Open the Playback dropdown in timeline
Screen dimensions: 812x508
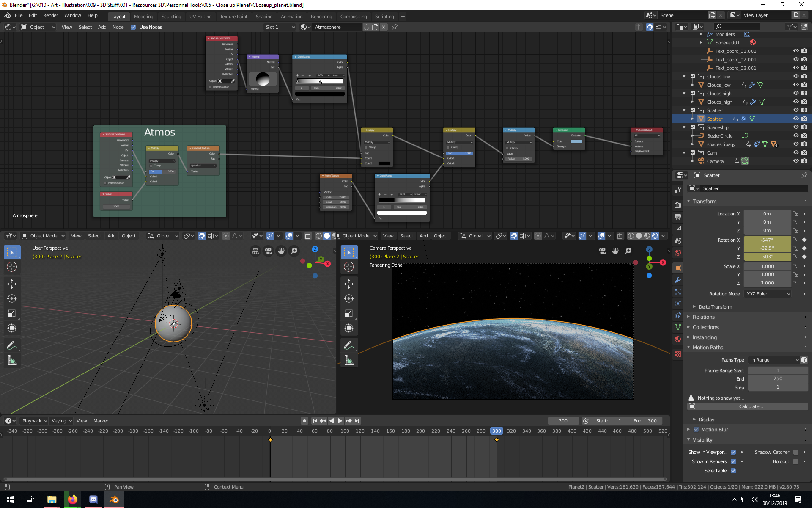(x=34, y=421)
